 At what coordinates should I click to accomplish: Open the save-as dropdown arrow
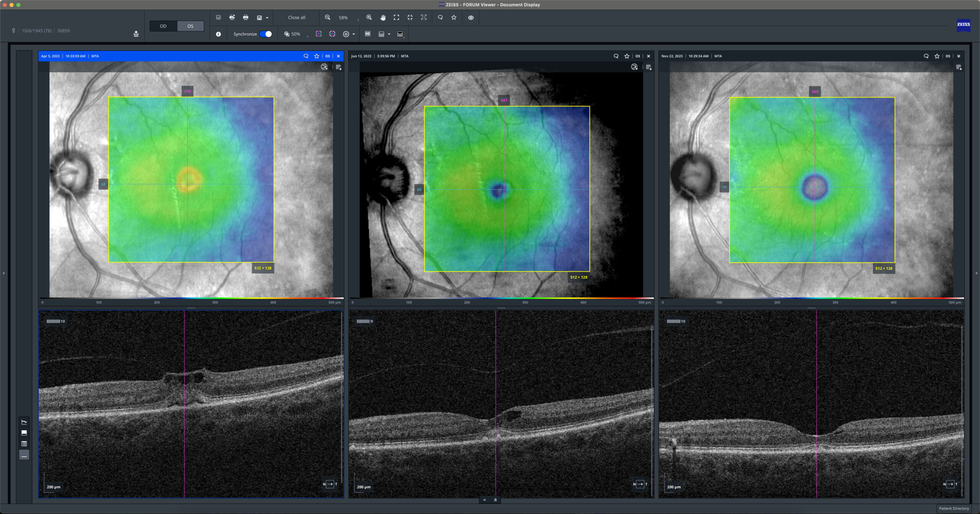click(267, 18)
